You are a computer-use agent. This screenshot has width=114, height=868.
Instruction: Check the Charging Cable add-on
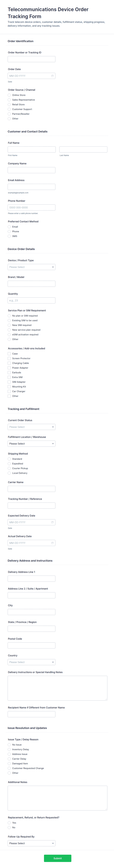tap(9, 363)
